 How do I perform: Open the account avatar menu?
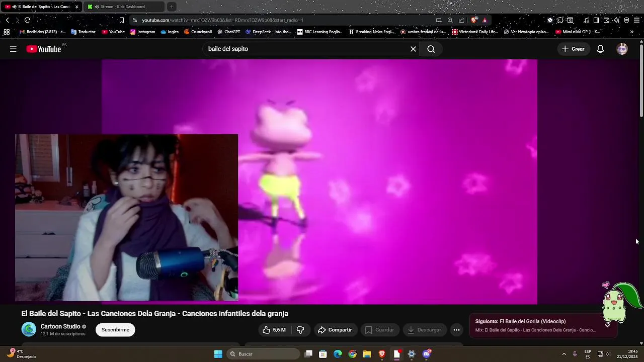click(622, 49)
